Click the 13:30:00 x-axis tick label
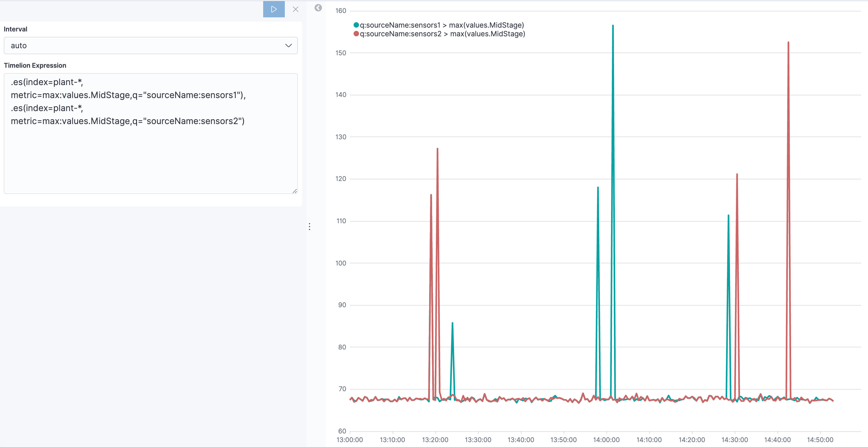Viewport: 868px width, 447px height. (478, 440)
